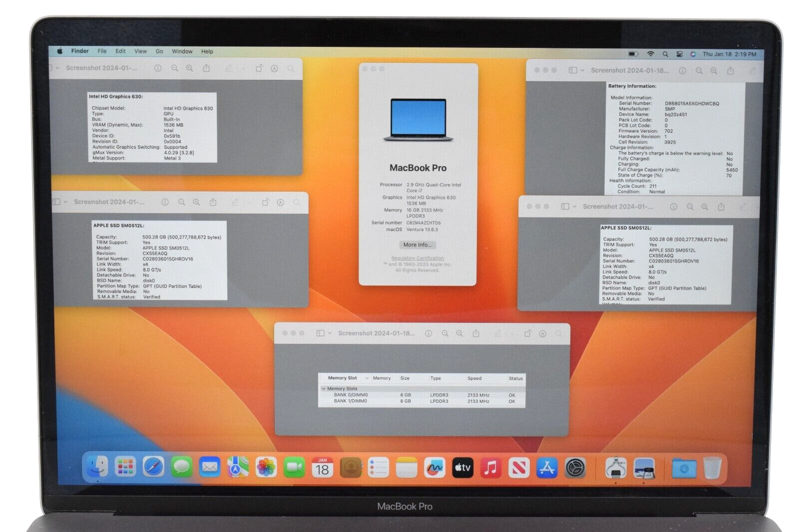Open Finder from the Dock
Viewport: 799px width, 532px height.
click(97, 467)
